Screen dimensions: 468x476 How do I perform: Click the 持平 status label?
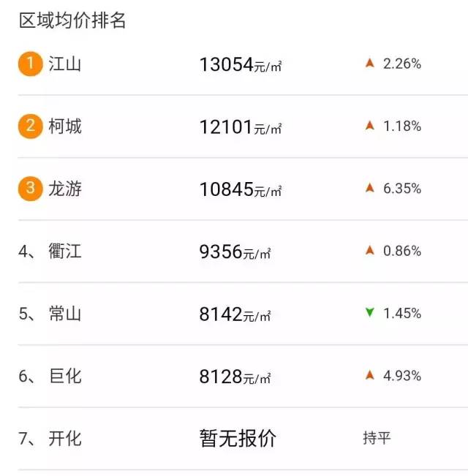point(377,439)
